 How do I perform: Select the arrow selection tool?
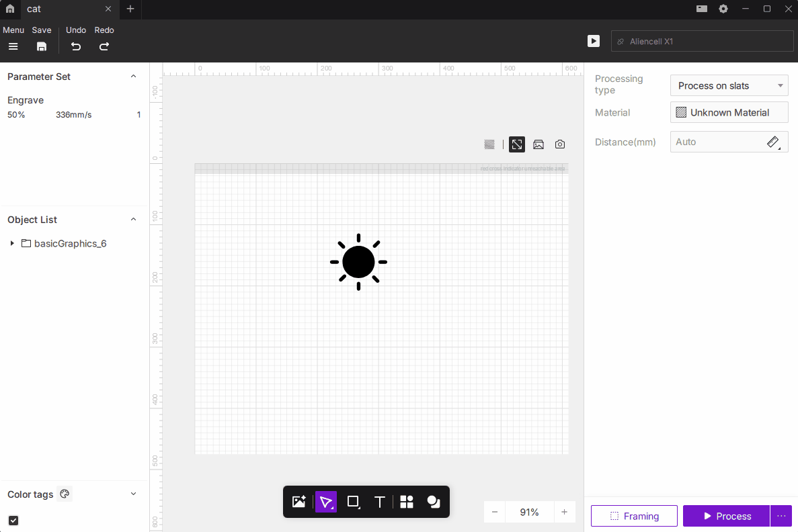pos(326,502)
